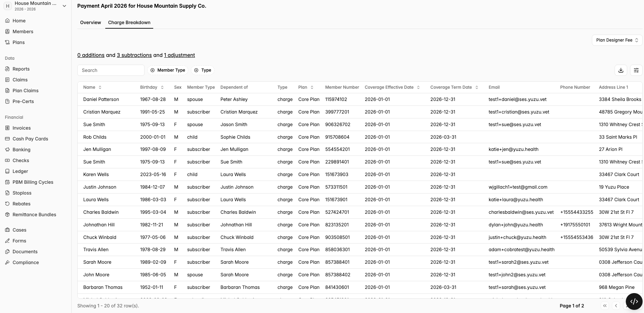Click phone number +15554433255

click(x=576, y=212)
